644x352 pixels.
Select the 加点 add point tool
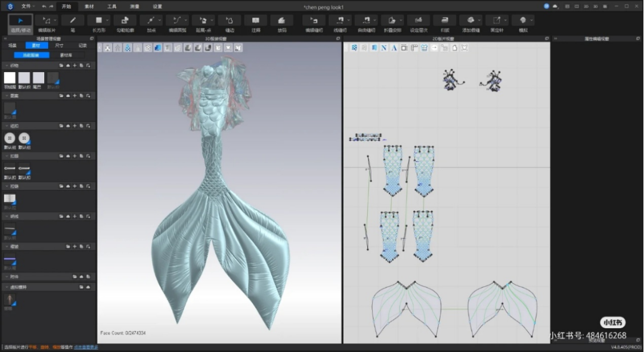pyautogui.click(x=151, y=24)
